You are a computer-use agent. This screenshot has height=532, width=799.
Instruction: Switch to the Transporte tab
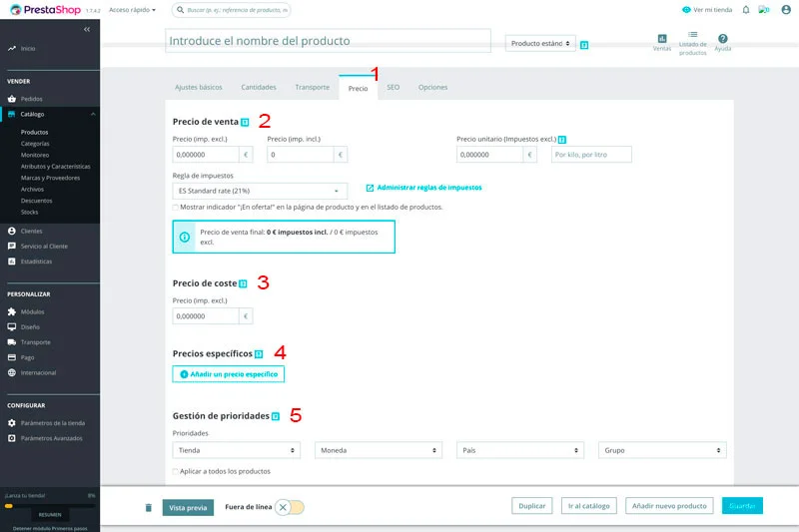[313, 88]
